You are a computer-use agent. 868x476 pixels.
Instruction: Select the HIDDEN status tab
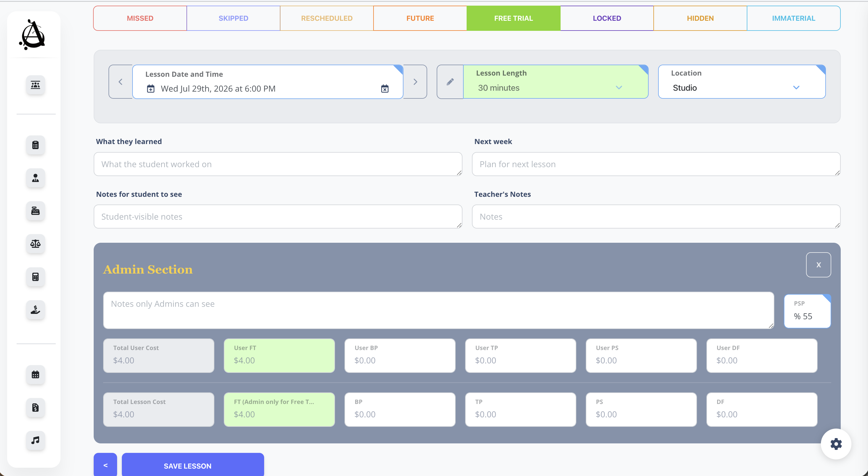(x=700, y=18)
